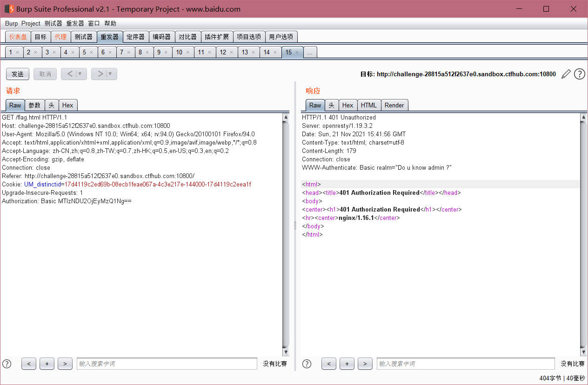This screenshot has height=385, width=588.
Task: Open the overflow tab list via the ... tab
Action: pyautogui.click(x=310, y=52)
